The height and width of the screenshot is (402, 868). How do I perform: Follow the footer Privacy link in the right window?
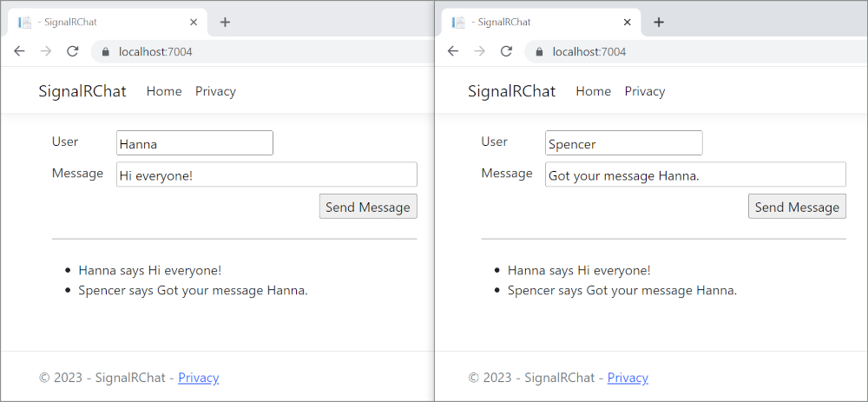click(628, 378)
